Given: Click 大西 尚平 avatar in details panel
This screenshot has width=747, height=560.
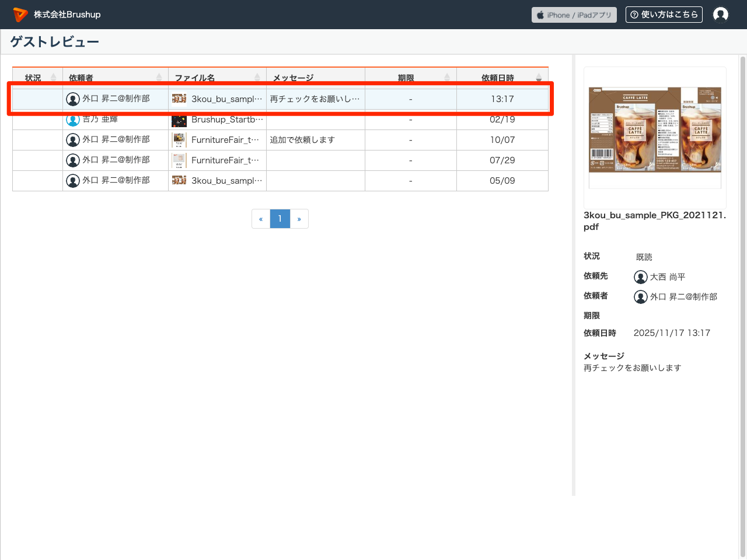Looking at the screenshot, I should [x=641, y=277].
